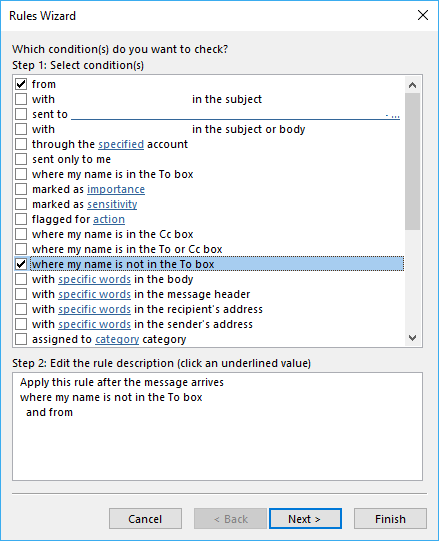439x541 pixels.
Task: Open the 'category' link
Action: coord(117,340)
